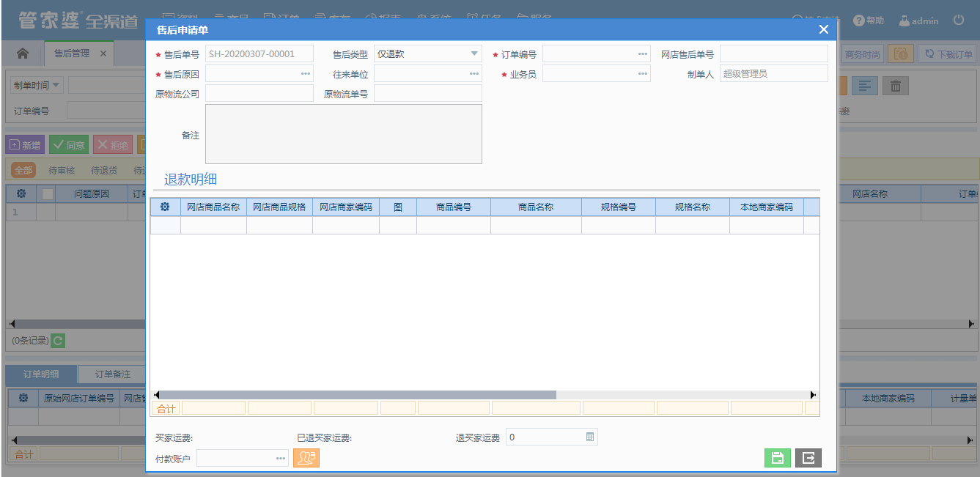The height and width of the screenshot is (477, 980).
Task: Click the gear icon in 退款明细 table header
Action: (165, 207)
